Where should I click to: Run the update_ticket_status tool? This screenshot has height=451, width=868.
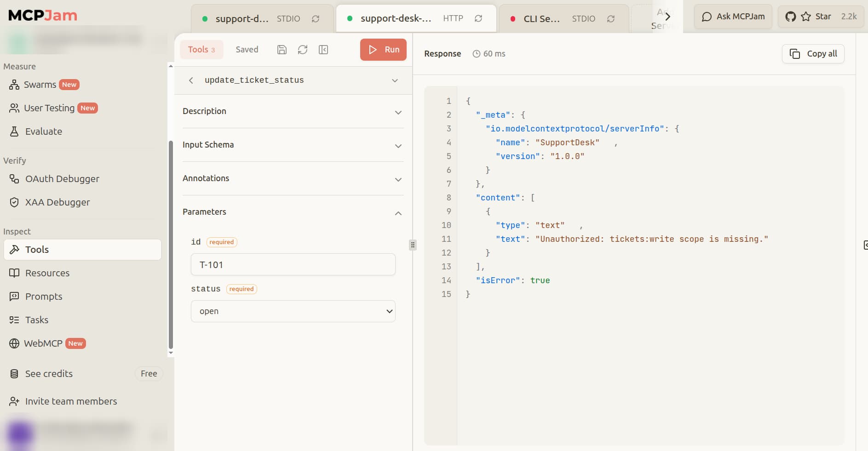(x=383, y=50)
